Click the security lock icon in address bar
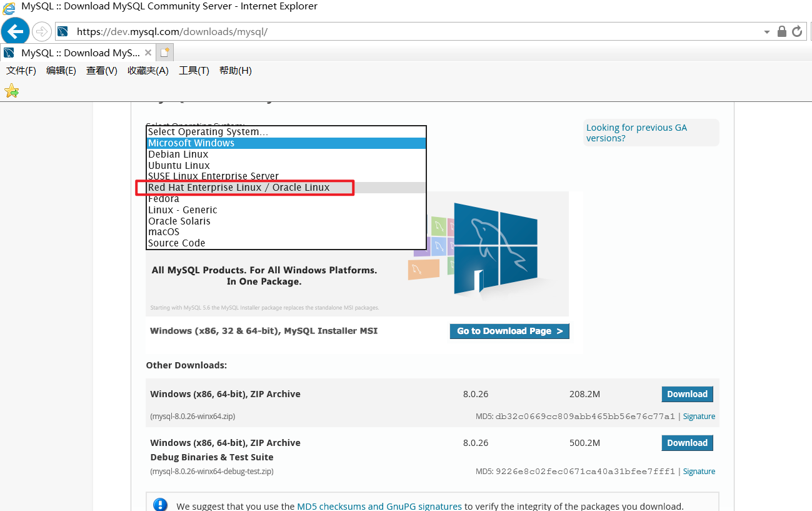The height and width of the screenshot is (511, 812). click(x=781, y=31)
